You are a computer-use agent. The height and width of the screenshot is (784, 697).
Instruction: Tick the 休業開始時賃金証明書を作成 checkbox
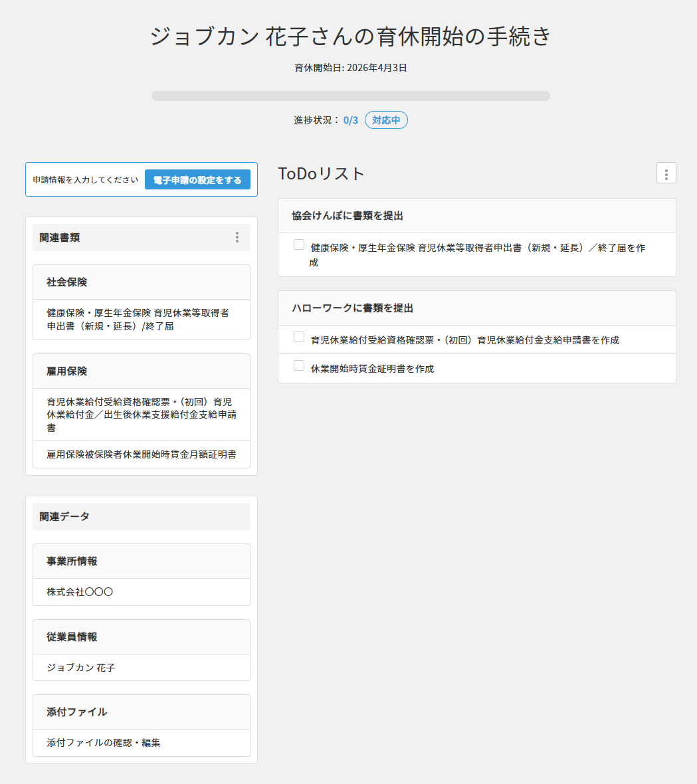pyautogui.click(x=299, y=365)
